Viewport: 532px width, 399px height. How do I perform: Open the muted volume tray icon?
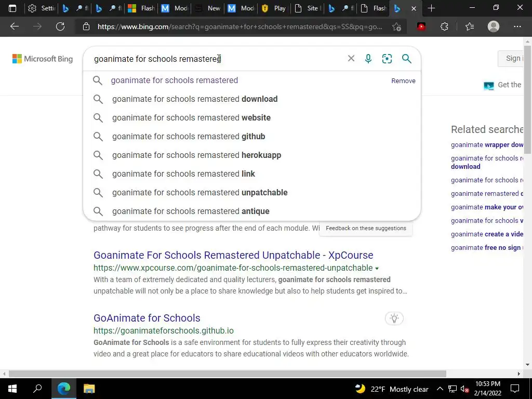[465, 389]
